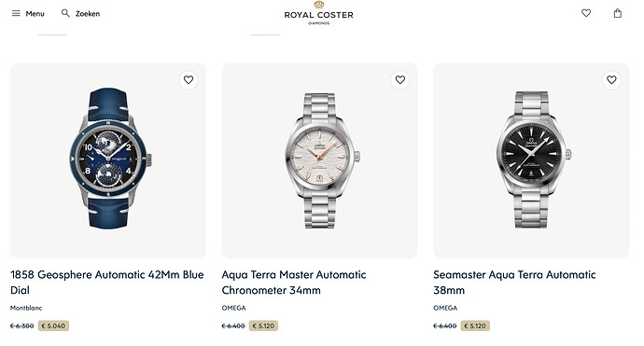Open 1858 Geosphere Automatic 42Mm Blue Dial title
644x346 pixels.
pos(106,283)
